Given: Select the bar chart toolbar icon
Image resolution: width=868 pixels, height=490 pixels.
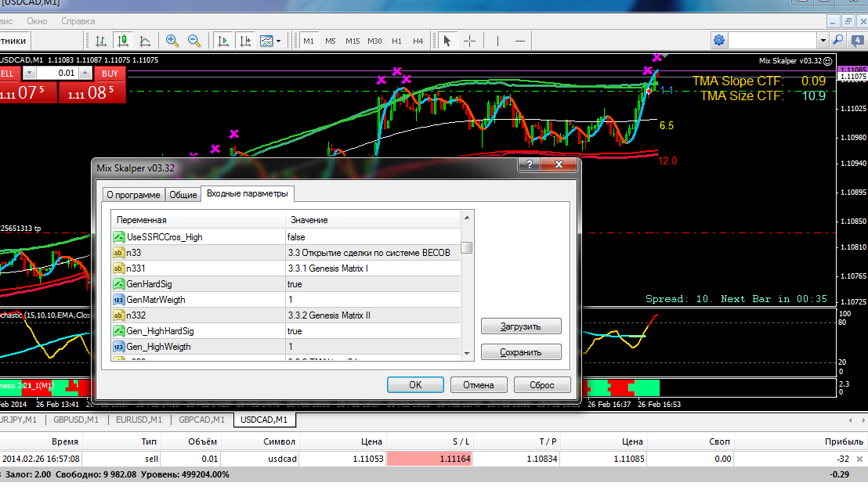Looking at the screenshot, I should 101,41.
